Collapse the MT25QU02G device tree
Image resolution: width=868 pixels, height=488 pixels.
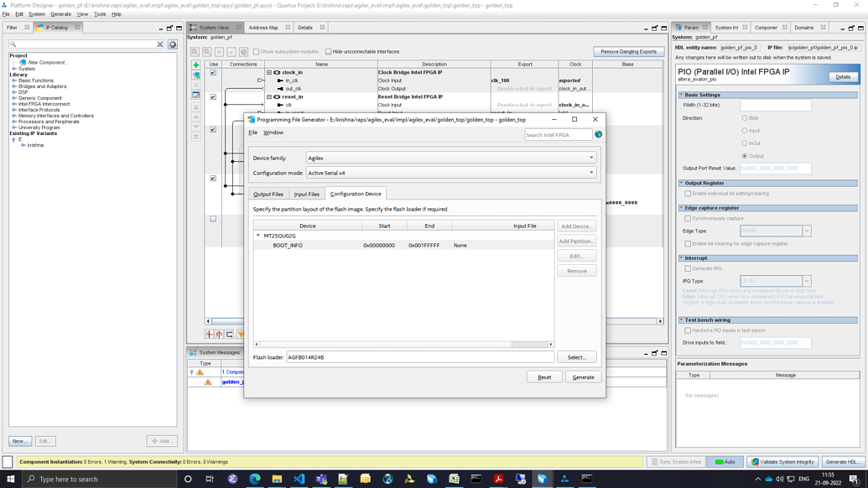(258, 236)
